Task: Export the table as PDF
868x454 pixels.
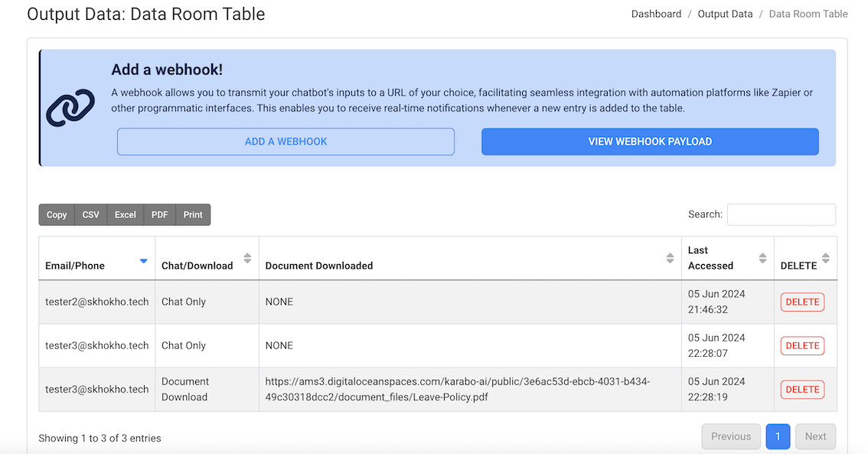Action: pos(159,215)
